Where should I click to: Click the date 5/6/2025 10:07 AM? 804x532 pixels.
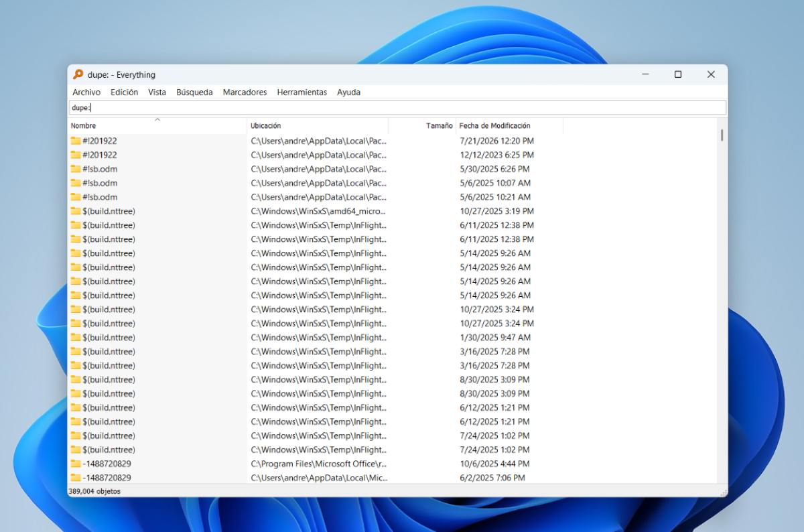coord(495,183)
